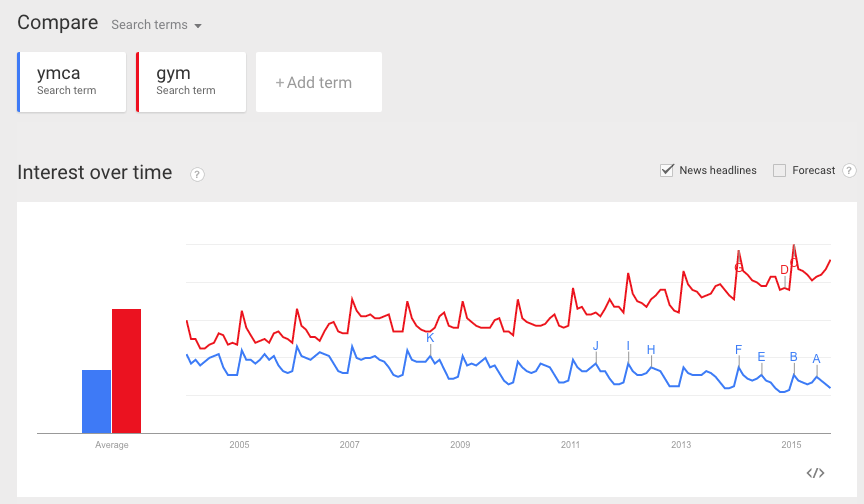Click the dropdown arrow beside Search terms
The image size is (864, 504).
click(x=198, y=26)
